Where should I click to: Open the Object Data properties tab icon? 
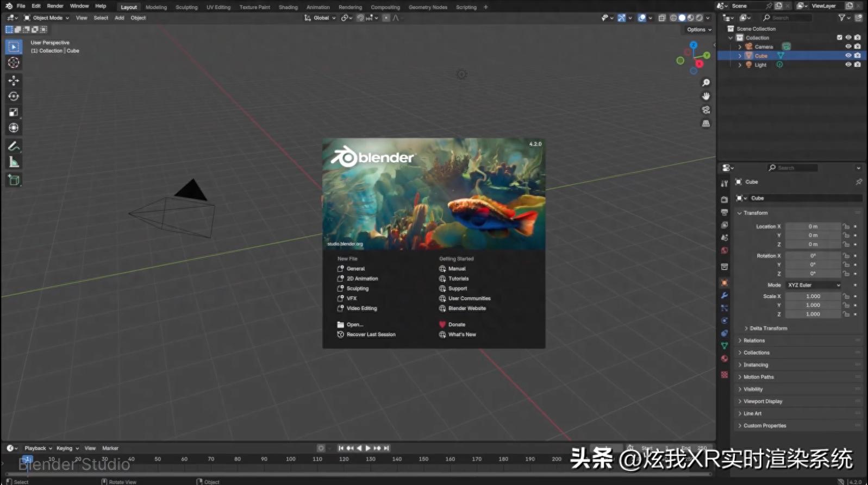pyautogui.click(x=724, y=346)
